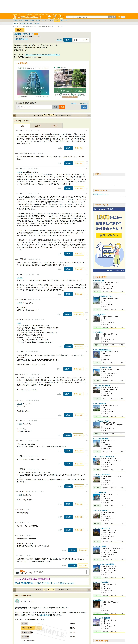Switch to 画像のみ tab
138x644 pixels.
(38, 126)
